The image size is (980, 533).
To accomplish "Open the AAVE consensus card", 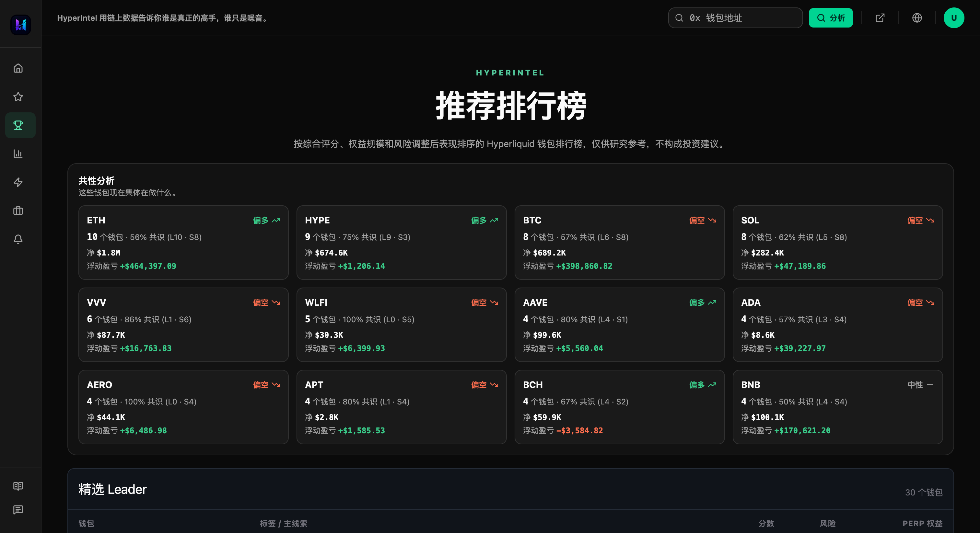I will click(619, 325).
